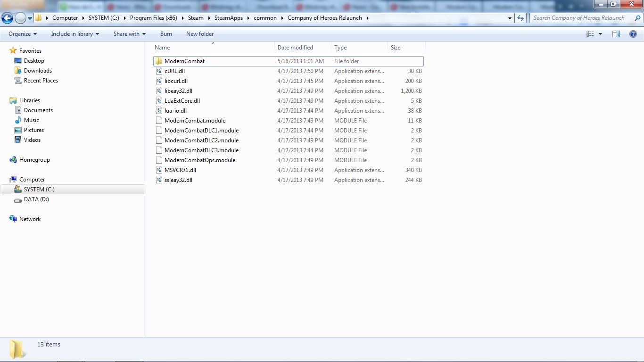Select Homegroup in the navigation pane
The image size is (644, 362).
pyautogui.click(x=34, y=160)
